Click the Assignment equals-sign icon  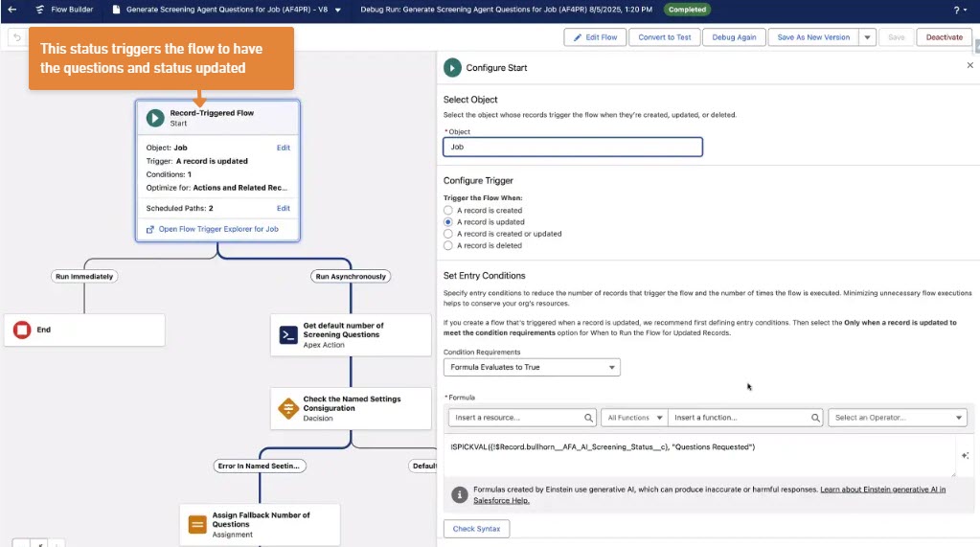(197, 524)
